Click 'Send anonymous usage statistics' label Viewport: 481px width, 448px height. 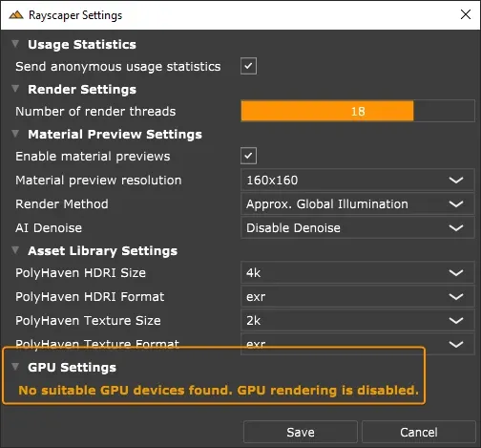(118, 67)
